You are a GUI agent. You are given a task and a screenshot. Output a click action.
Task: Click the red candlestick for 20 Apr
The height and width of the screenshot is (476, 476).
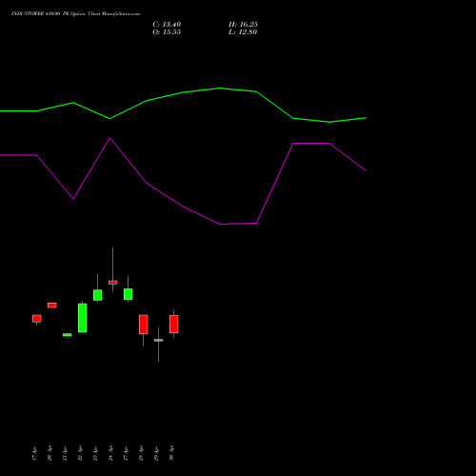[x=52, y=306]
